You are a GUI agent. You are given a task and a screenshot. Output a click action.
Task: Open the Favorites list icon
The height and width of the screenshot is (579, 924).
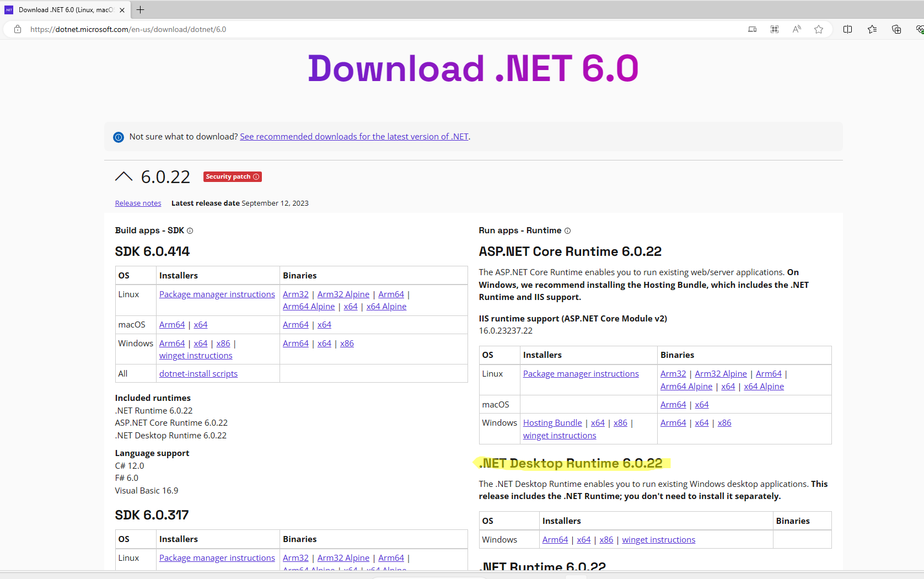tap(872, 29)
